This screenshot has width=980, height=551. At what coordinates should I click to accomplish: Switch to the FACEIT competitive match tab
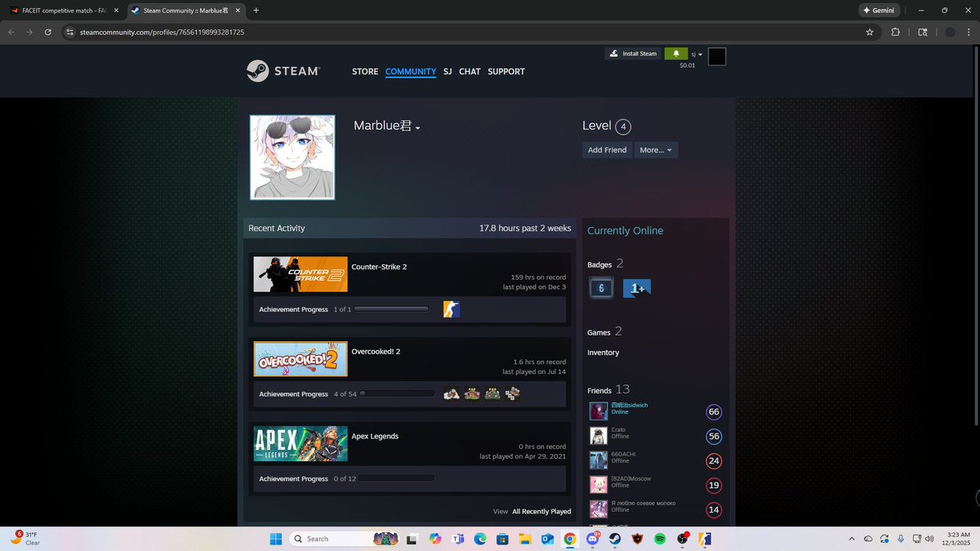click(65, 11)
